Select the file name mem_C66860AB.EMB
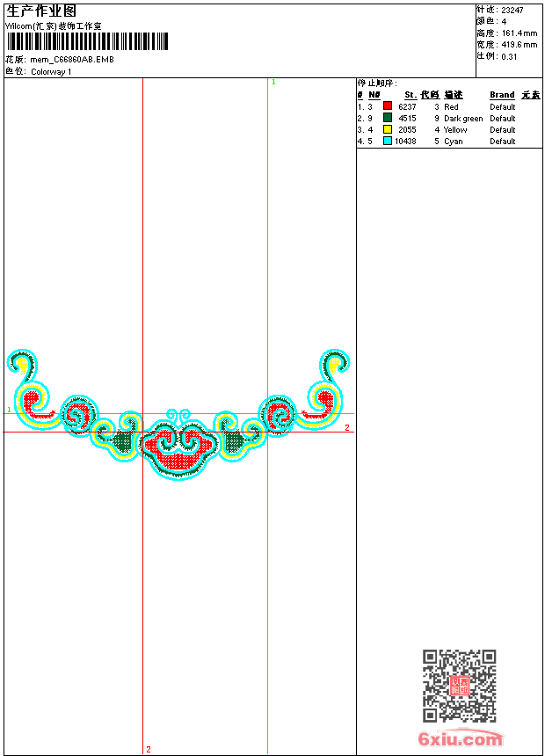This screenshot has width=545, height=756. pos(72,60)
